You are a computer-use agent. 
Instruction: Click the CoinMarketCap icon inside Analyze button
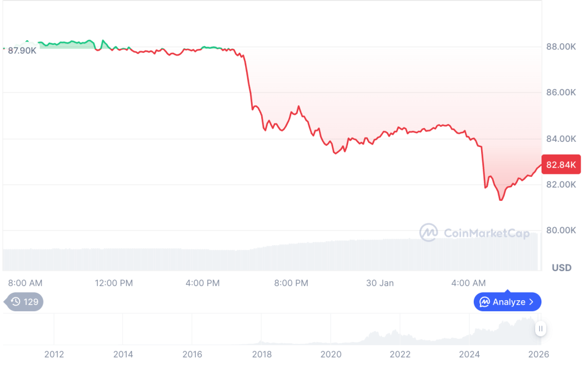pyautogui.click(x=484, y=301)
